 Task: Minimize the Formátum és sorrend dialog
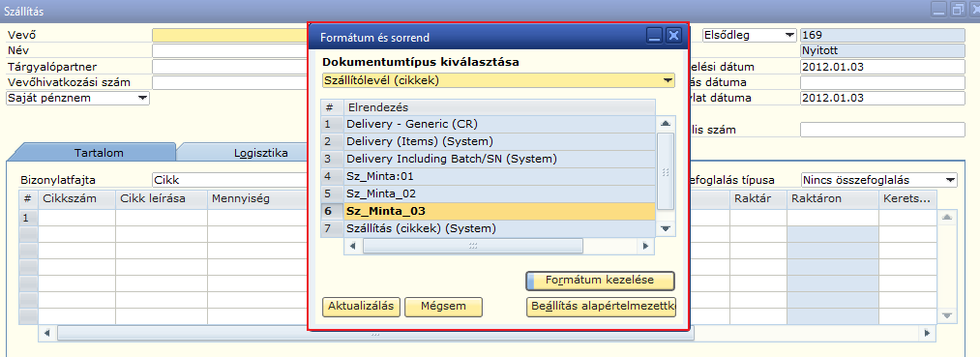click(654, 37)
